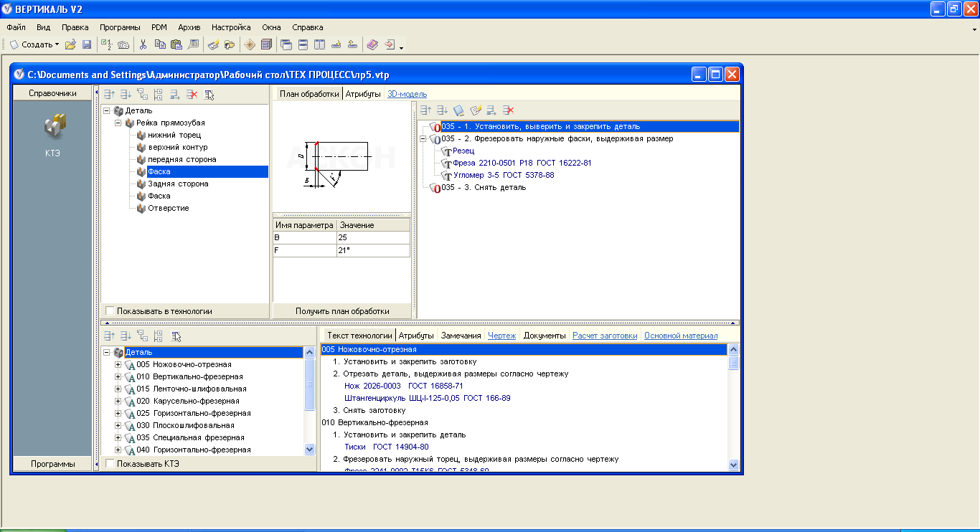Viewport: 980px width, 532px height.
Task: Switch to Атрибуты tab beside План обработки
Action: (x=363, y=94)
